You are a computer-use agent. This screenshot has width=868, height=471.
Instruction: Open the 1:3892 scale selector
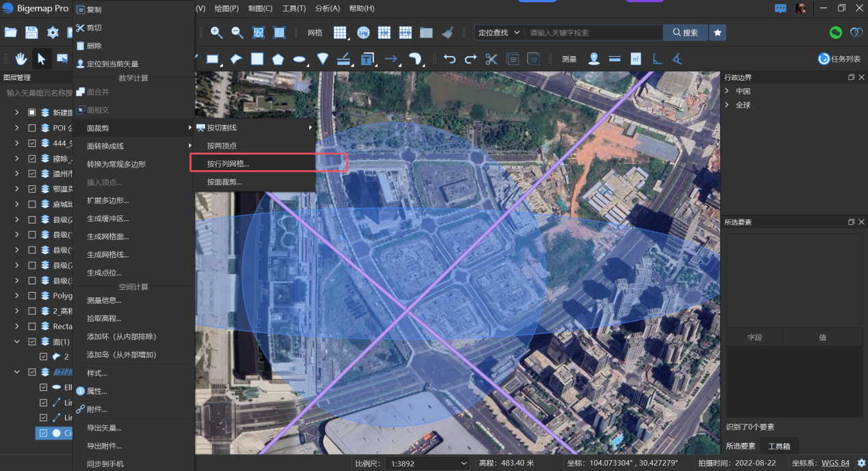point(428,463)
